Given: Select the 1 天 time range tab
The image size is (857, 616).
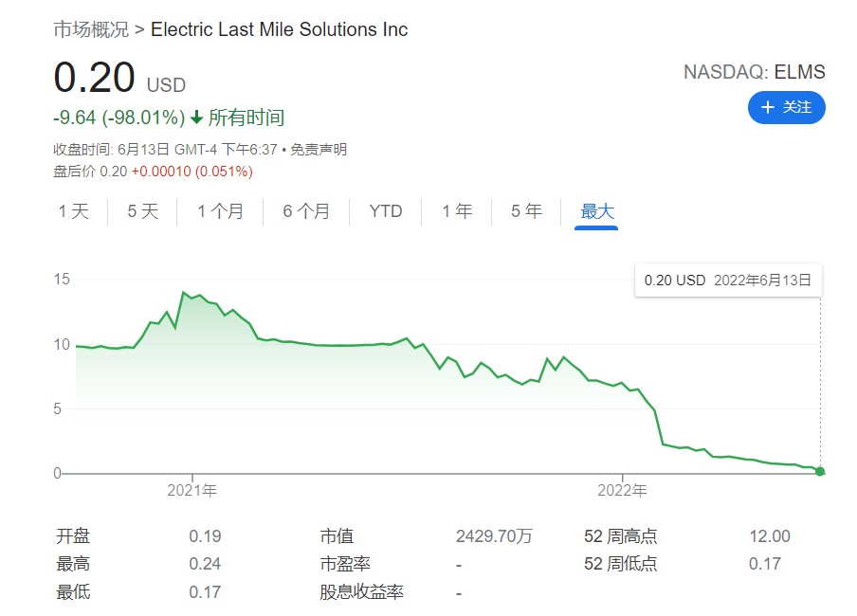Looking at the screenshot, I should pos(73,211).
